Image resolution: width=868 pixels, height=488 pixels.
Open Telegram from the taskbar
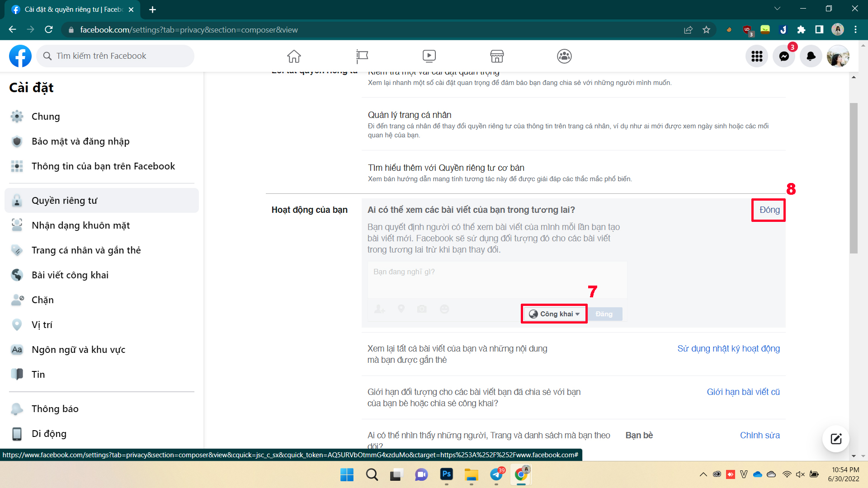pos(496,474)
